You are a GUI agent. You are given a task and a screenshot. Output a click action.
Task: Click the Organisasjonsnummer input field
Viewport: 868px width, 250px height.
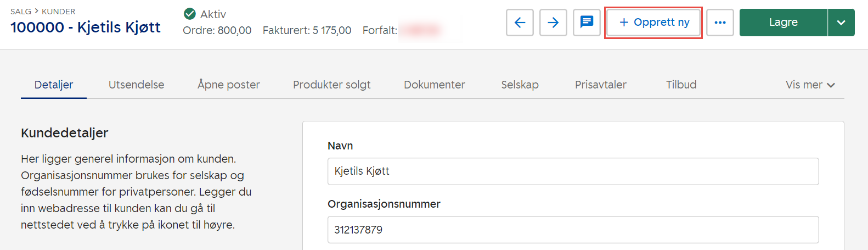tap(573, 230)
